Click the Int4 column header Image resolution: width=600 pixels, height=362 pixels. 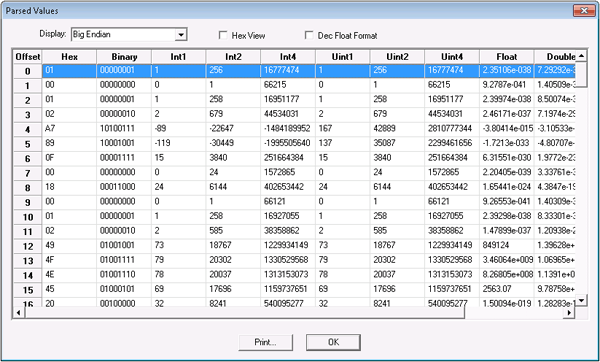[288, 57]
